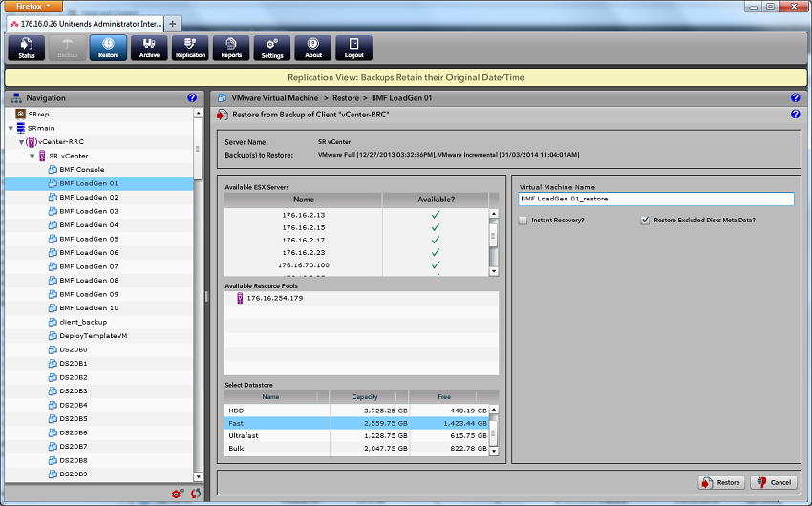812x506 pixels.
Task: Collapse the vCenter-RRC tree node
Action: coord(21,142)
